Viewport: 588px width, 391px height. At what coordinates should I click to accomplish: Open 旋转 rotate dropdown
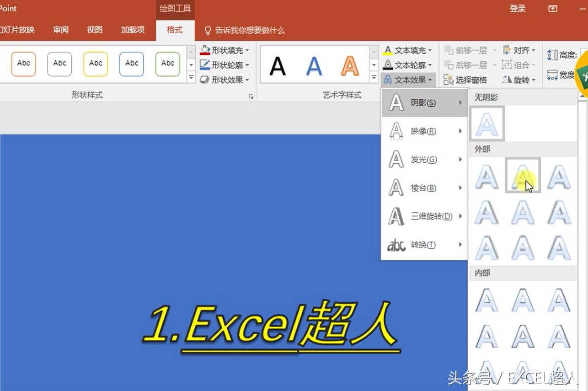(519, 80)
